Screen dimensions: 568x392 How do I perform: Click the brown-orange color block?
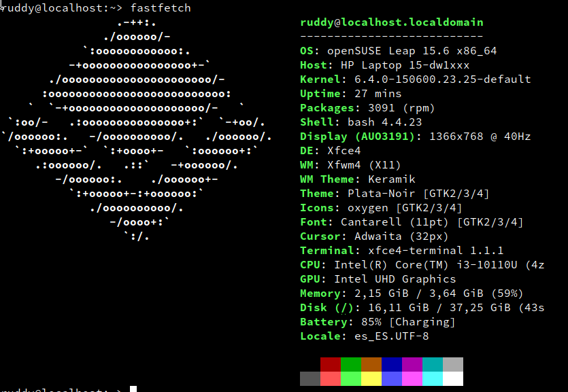[371, 365]
